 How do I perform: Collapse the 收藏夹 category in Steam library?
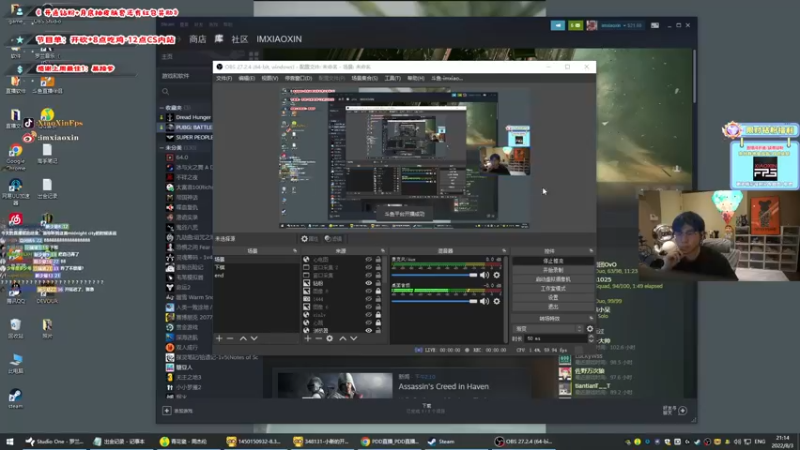[162, 108]
